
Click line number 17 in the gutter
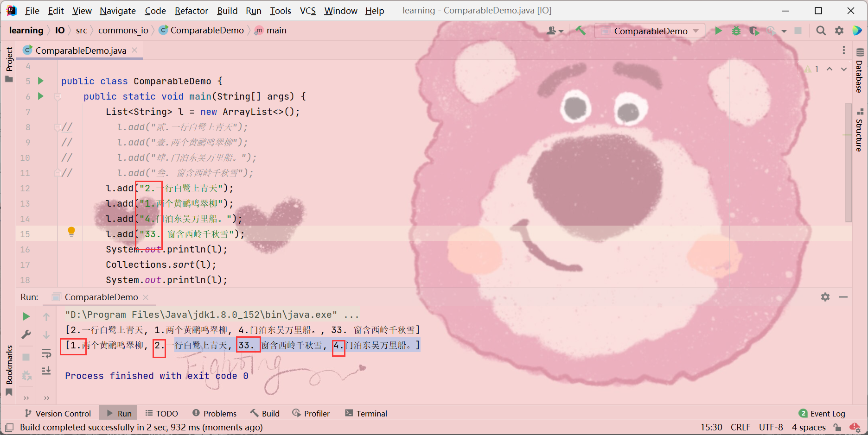(x=25, y=265)
